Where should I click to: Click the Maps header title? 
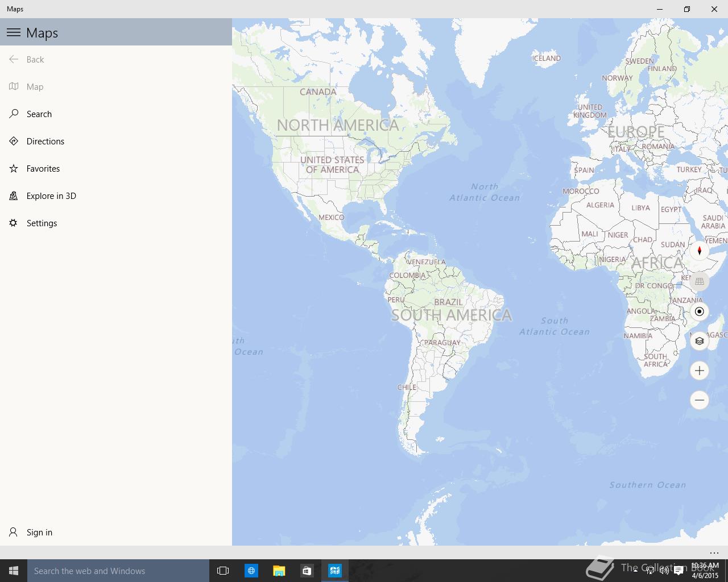[42, 33]
